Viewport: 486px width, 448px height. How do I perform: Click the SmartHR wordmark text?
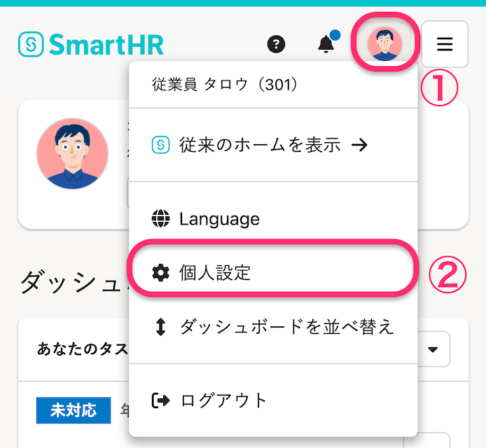[x=106, y=45]
